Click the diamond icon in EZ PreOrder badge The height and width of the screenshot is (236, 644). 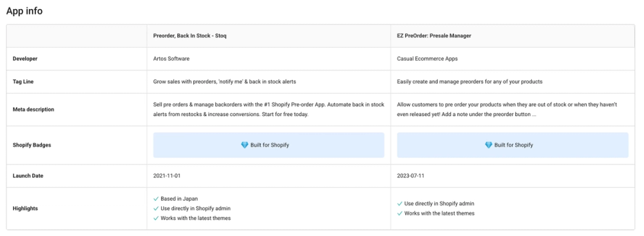coord(488,145)
